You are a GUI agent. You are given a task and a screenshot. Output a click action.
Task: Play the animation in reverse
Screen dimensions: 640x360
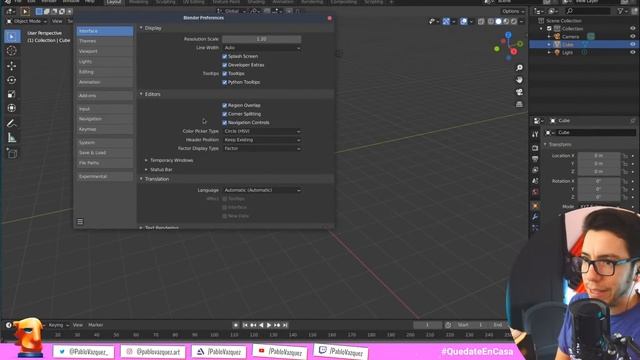261,325
